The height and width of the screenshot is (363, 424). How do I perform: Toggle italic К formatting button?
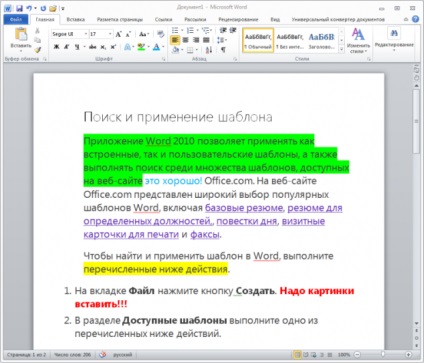click(66, 47)
